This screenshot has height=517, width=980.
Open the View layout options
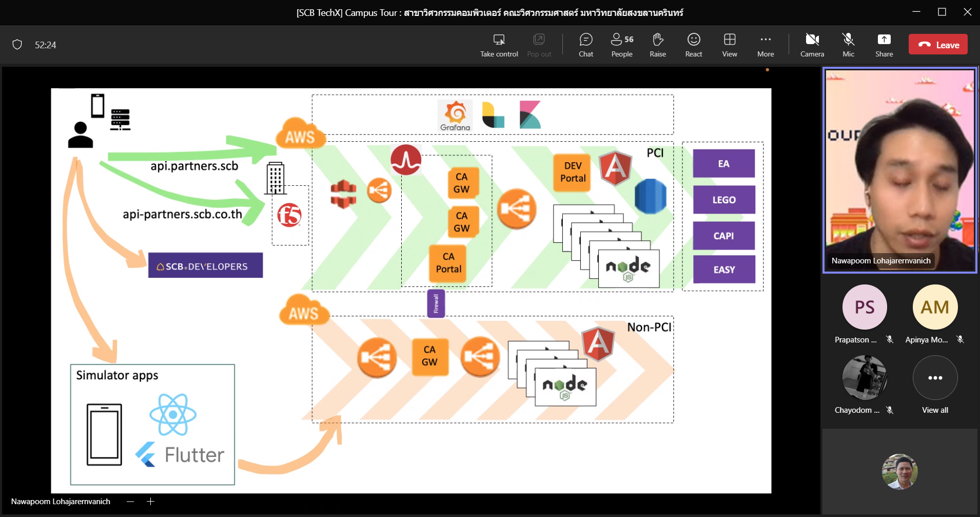coord(729,45)
